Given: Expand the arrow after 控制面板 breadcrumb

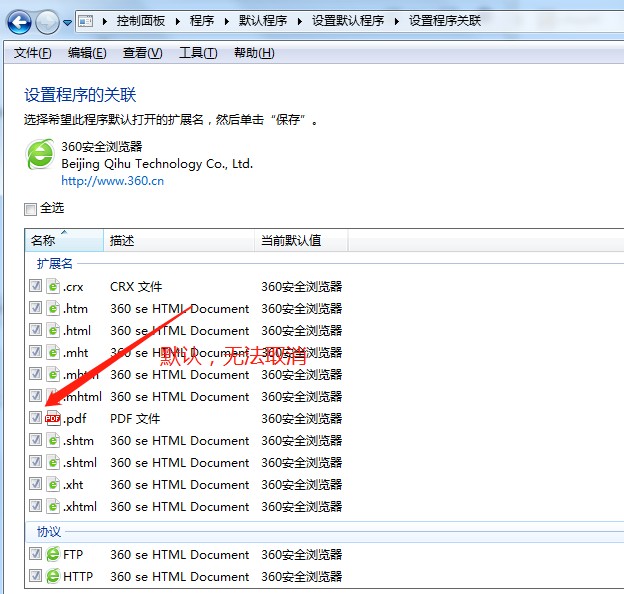Looking at the screenshot, I should click(x=178, y=21).
